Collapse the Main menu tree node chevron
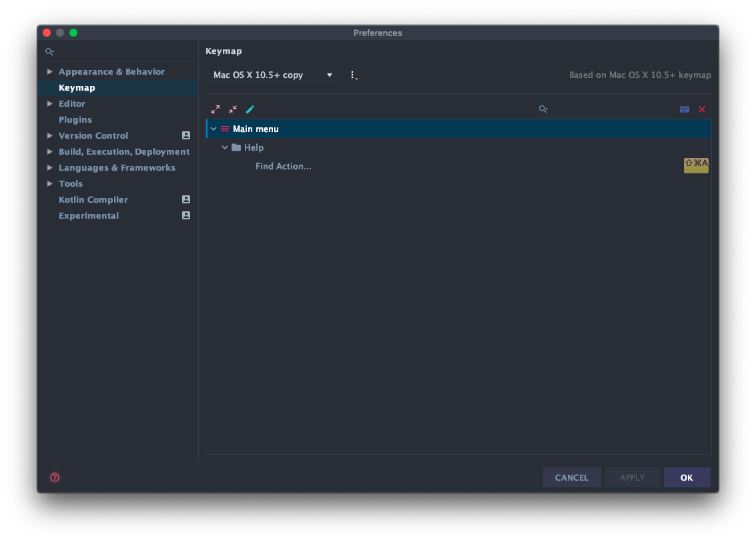 [x=214, y=129]
